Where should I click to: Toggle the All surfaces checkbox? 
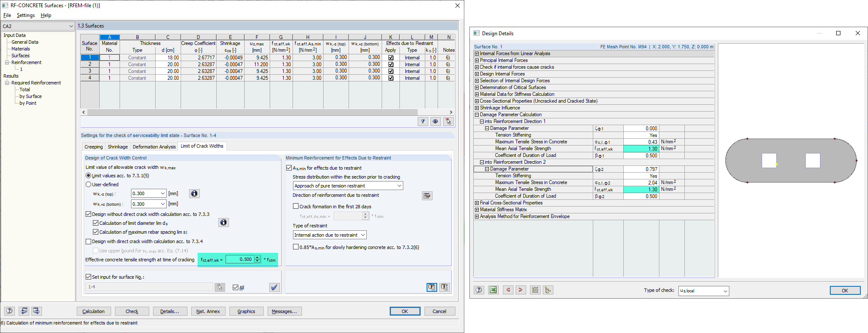(x=235, y=288)
